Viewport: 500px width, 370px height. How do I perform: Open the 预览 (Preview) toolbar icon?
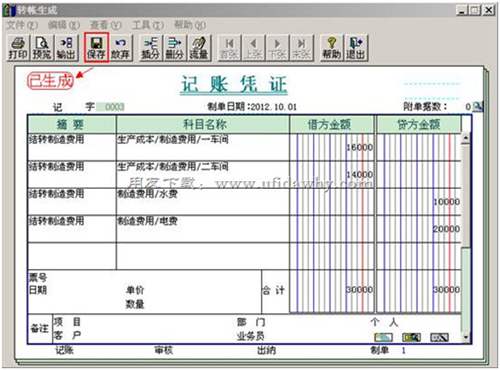pos(42,48)
